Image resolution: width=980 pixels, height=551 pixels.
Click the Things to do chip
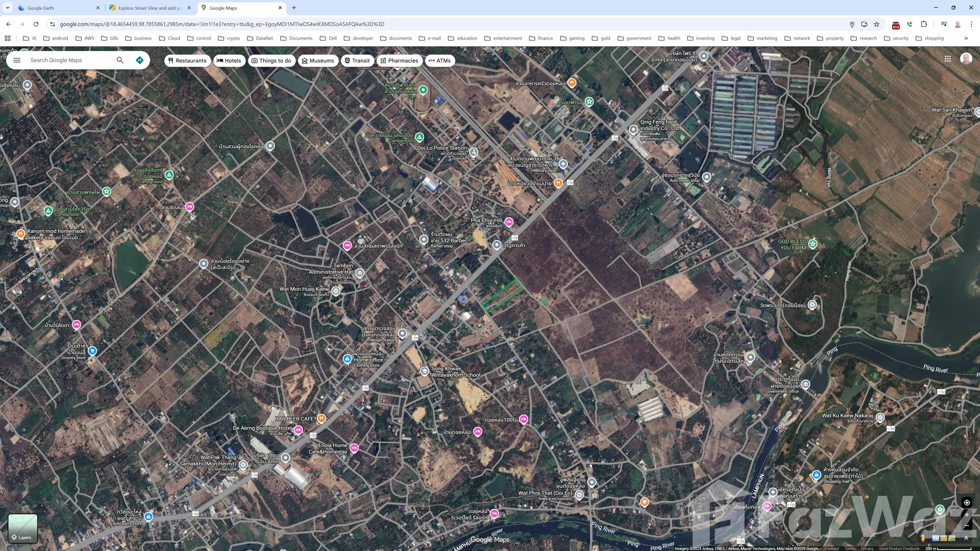[x=272, y=60]
